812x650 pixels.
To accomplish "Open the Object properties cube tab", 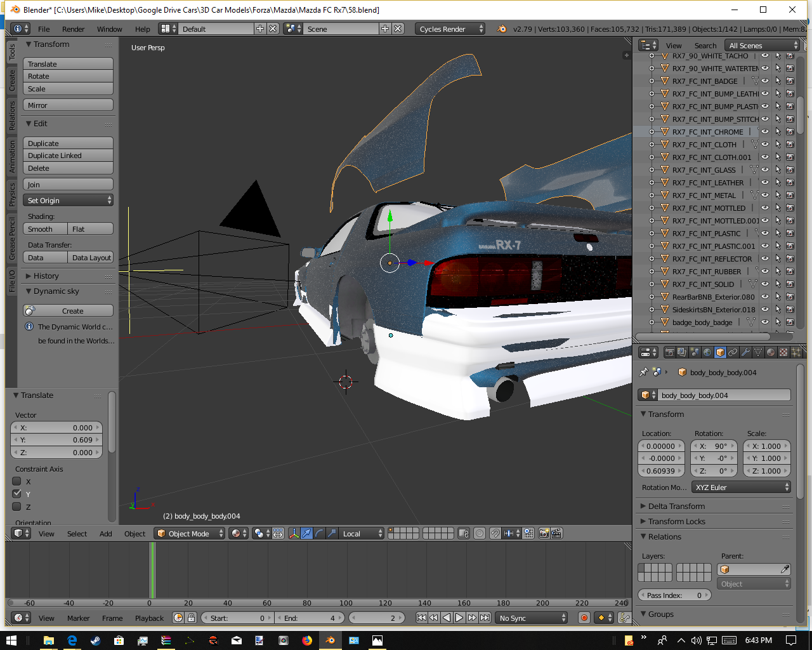I will 720,352.
